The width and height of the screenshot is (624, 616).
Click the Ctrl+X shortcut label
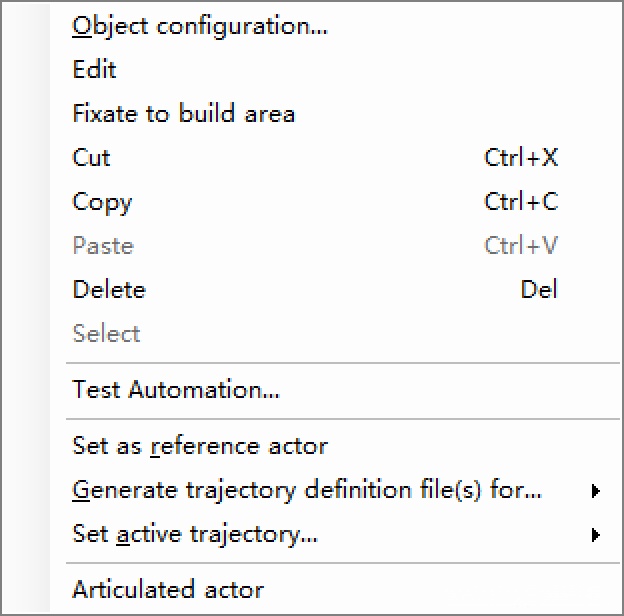point(521,158)
